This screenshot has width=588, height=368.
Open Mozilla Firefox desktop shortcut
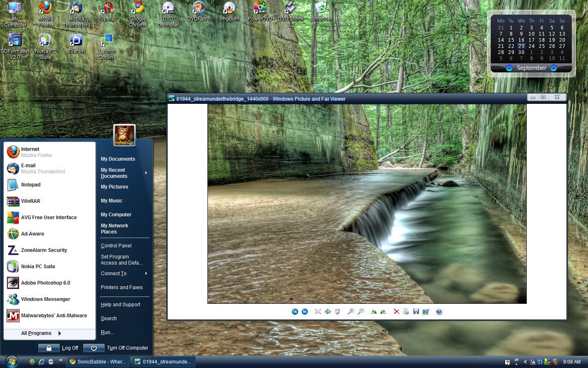point(46,14)
